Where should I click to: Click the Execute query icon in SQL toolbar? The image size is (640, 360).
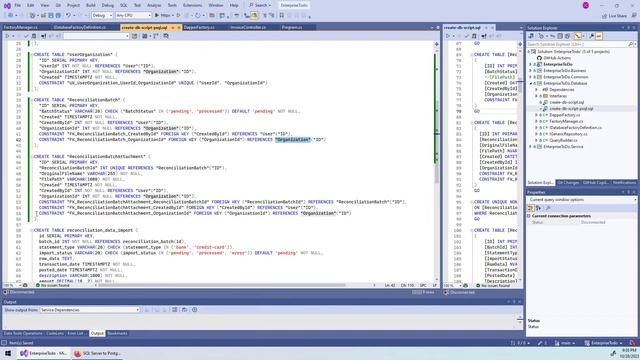7,36
